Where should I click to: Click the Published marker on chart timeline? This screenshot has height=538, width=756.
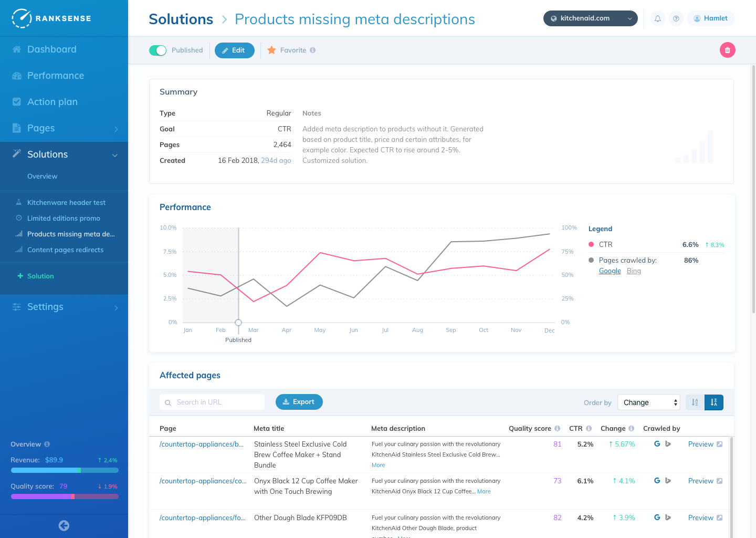click(238, 323)
